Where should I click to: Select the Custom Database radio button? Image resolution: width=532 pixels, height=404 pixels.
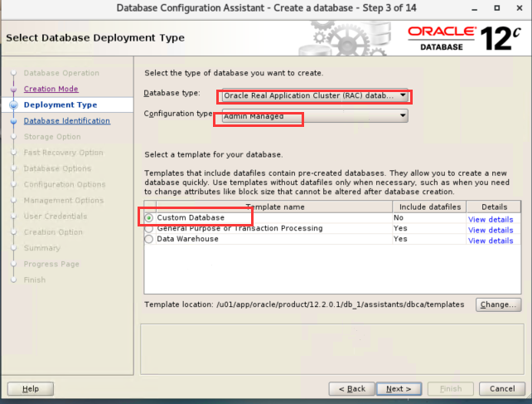148,218
